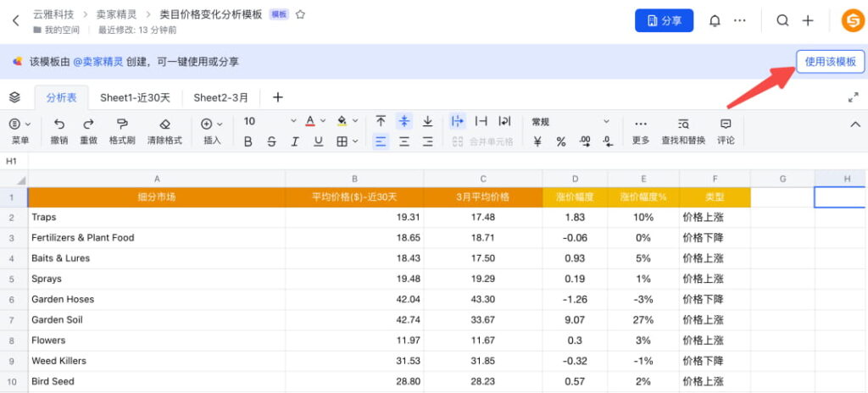Click the 使用该模板 button
The image size is (868, 393).
[830, 61]
